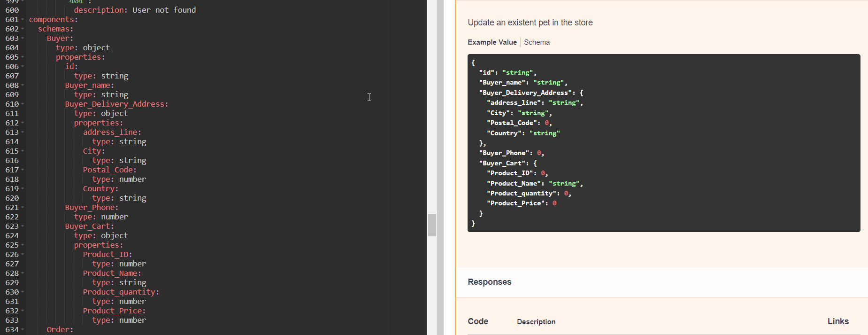Image resolution: width=868 pixels, height=335 pixels.
Task: Switch to the Schema tab
Action: pyautogui.click(x=537, y=42)
